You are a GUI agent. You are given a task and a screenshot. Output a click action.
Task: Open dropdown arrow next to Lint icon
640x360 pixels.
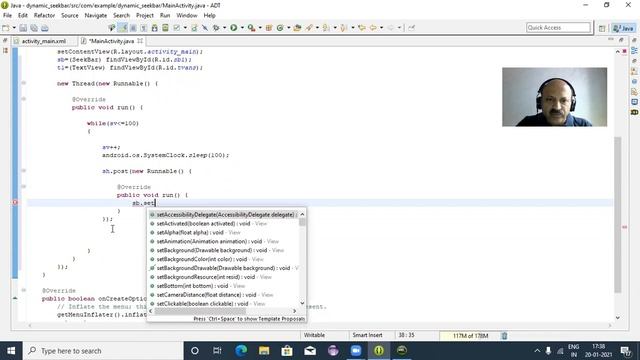(185, 28)
